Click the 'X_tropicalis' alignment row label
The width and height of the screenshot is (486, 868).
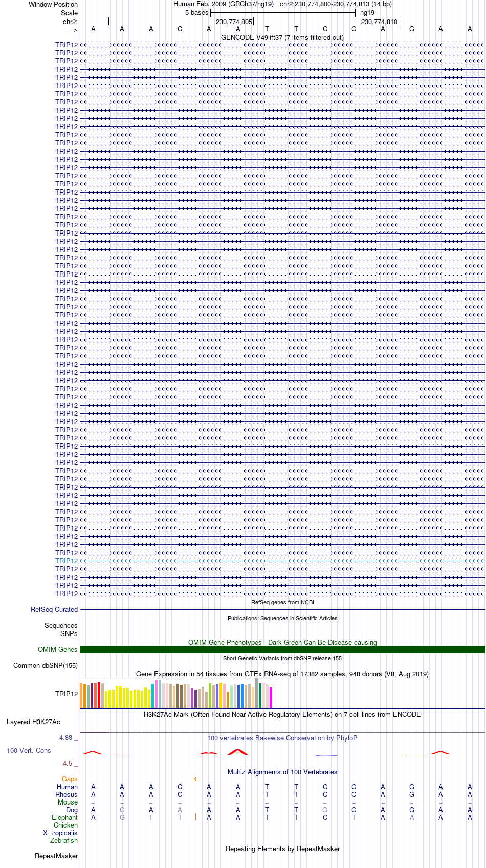pos(60,833)
